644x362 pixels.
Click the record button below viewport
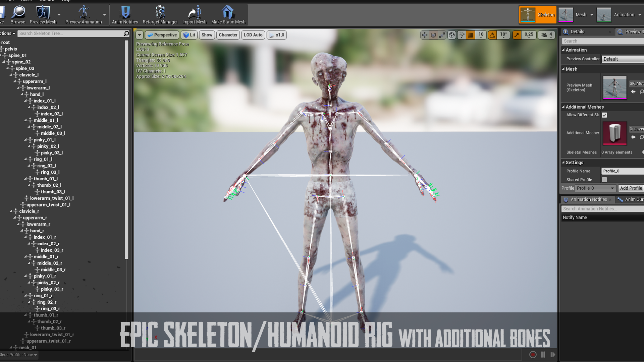click(533, 355)
